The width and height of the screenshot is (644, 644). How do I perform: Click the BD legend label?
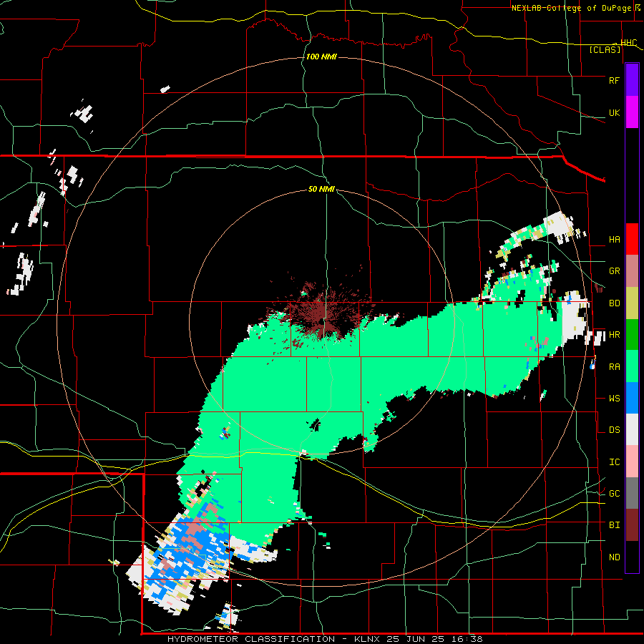pyautogui.click(x=614, y=303)
